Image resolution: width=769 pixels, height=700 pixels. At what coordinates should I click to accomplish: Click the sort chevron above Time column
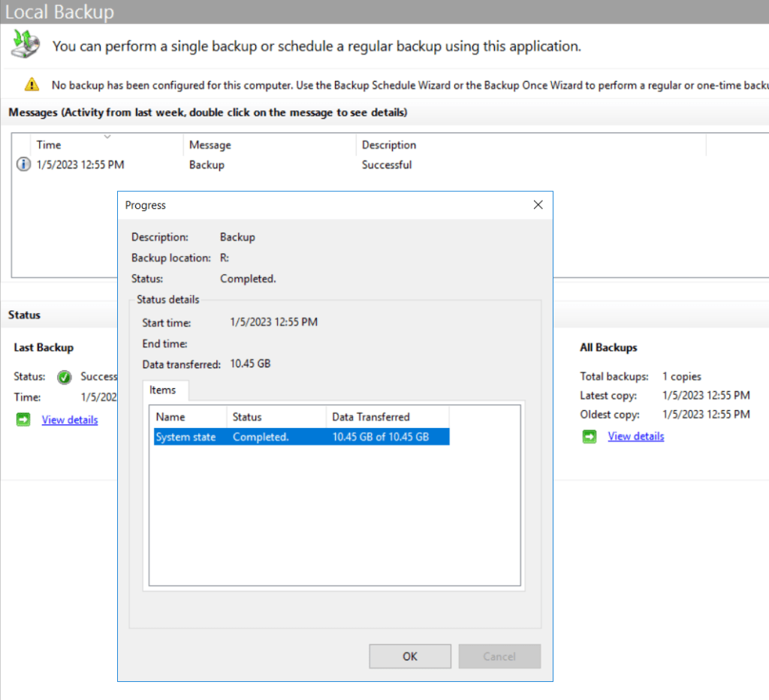[x=107, y=137]
